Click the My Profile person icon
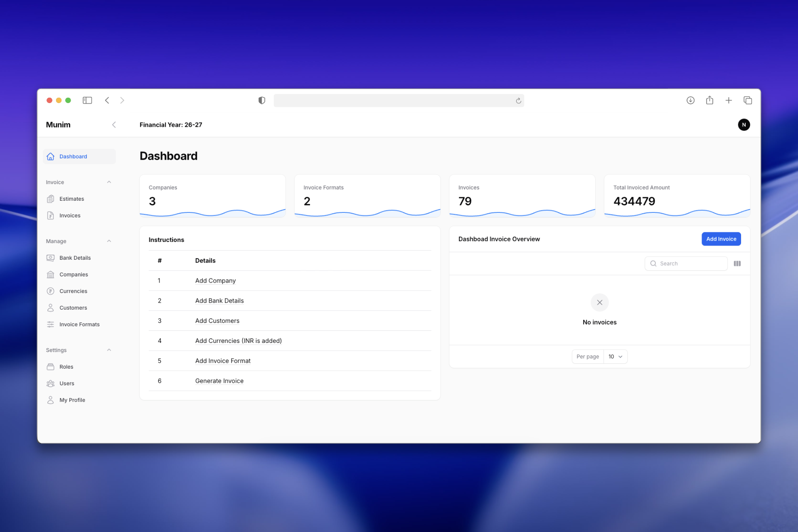This screenshot has width=798, height=532. coord(51,400)
